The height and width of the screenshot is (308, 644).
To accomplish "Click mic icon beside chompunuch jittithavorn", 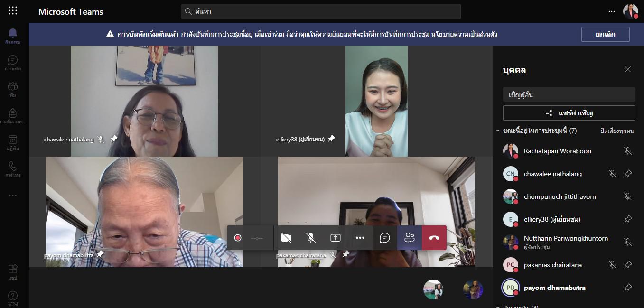I will 628,196.
